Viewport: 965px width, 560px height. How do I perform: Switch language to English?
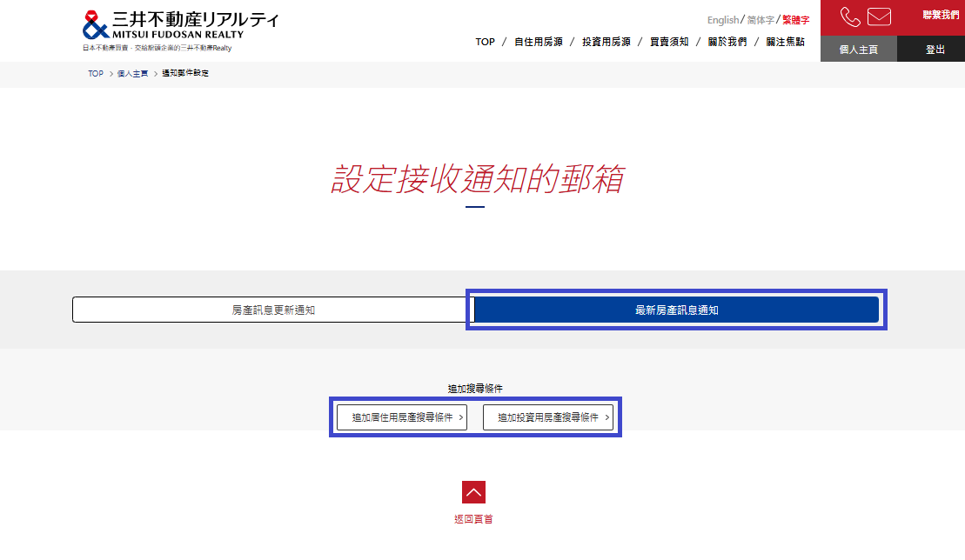pos(722,20)
